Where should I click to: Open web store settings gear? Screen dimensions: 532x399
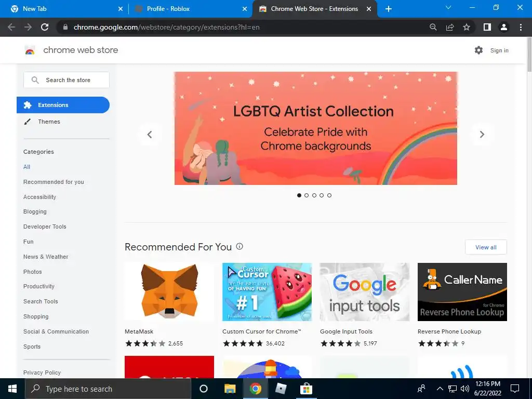(478, 50)
